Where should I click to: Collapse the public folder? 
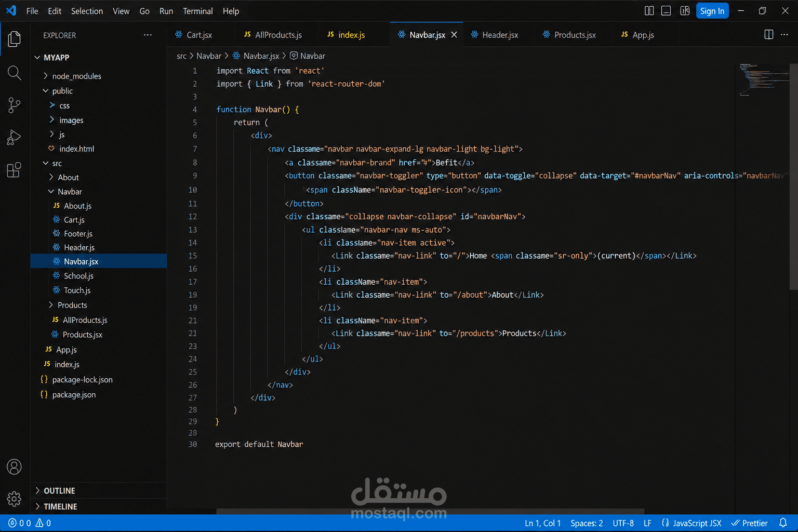click(62, 91)
